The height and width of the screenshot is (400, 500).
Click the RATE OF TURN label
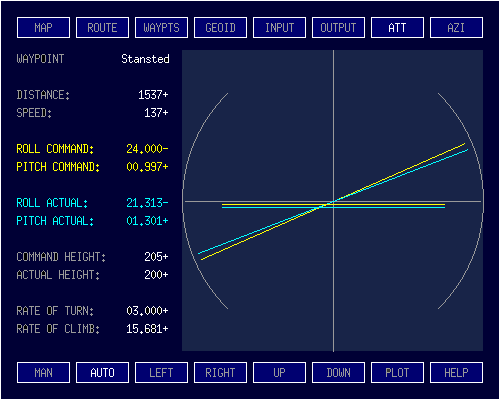coord(55,311)
